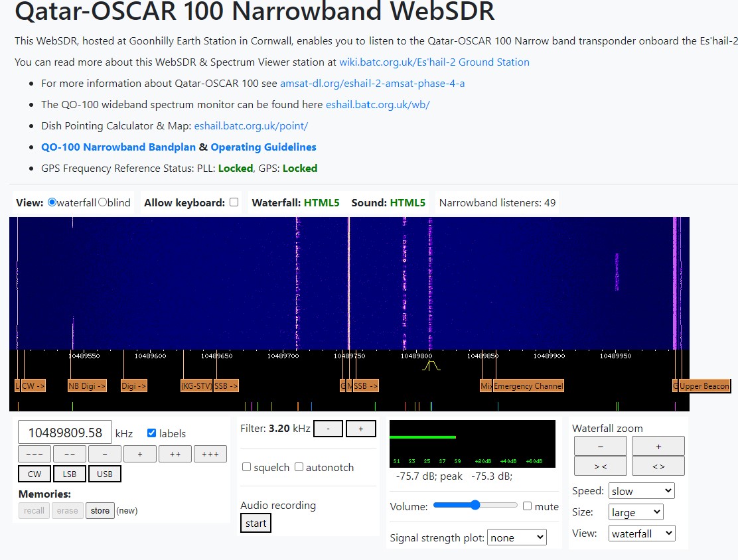Tune down one step with - button
Viewport: 738px width, 560px height.
pyautogui.click(x=104, y=454)
